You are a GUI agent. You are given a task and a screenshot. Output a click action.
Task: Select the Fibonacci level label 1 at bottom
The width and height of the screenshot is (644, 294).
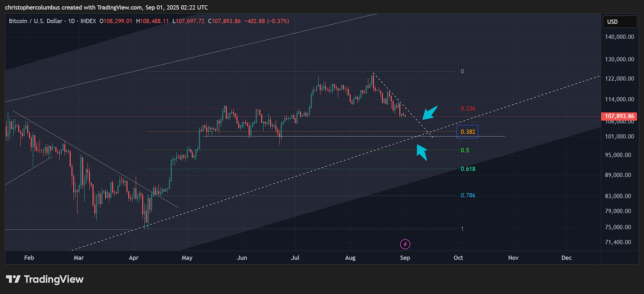click(462, 229)
